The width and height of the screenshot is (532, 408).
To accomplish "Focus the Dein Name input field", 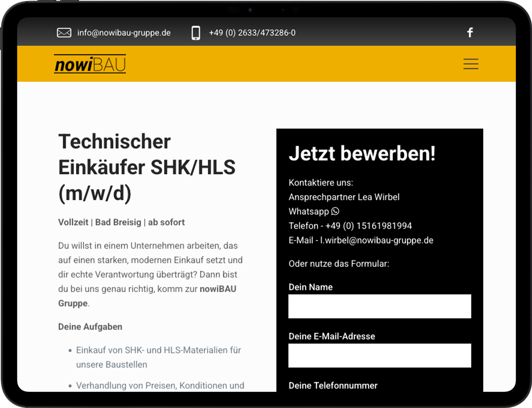I will (379, 306).
